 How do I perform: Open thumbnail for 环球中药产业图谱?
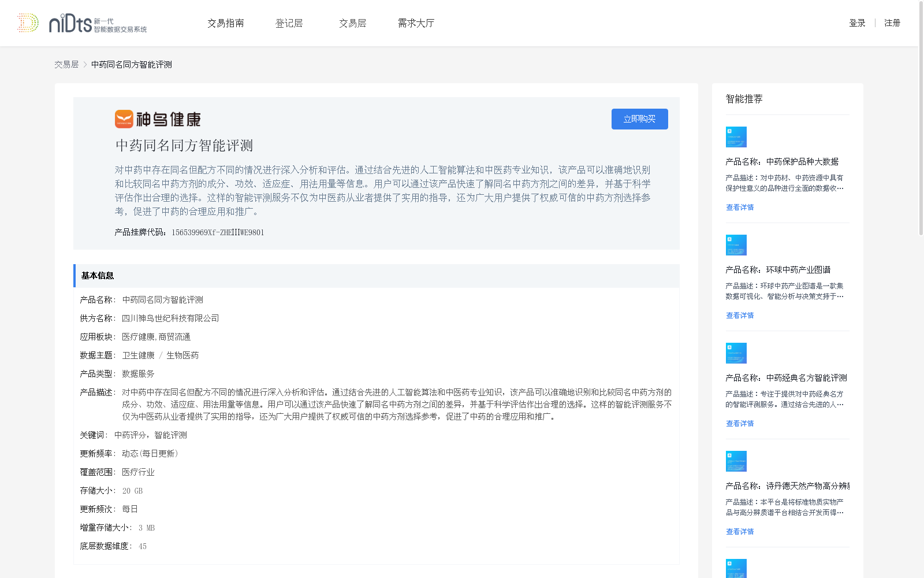coord(736,245)
